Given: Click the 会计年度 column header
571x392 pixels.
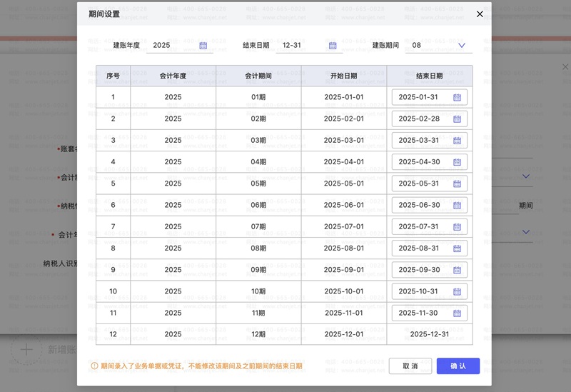Looking at the screenshot, I should click(173, 76).
